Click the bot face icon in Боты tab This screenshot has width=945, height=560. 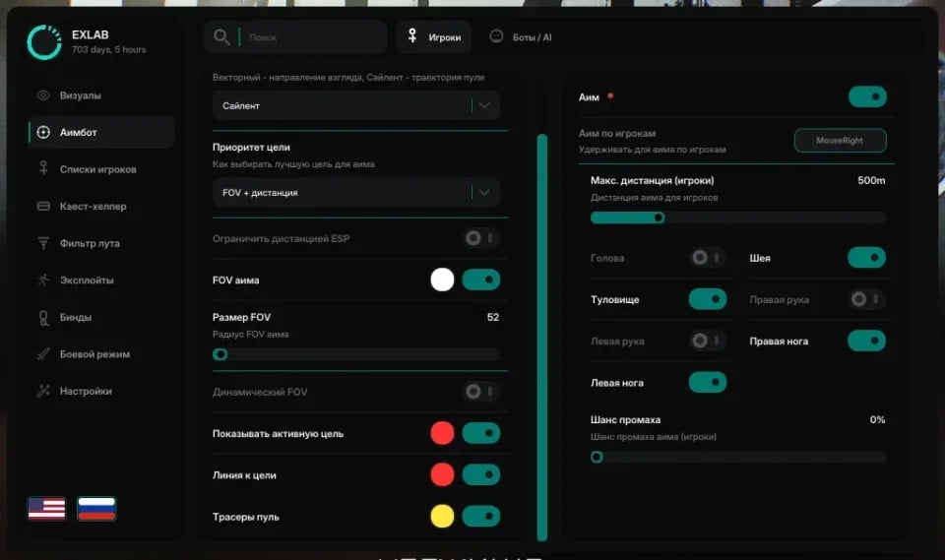496,36
